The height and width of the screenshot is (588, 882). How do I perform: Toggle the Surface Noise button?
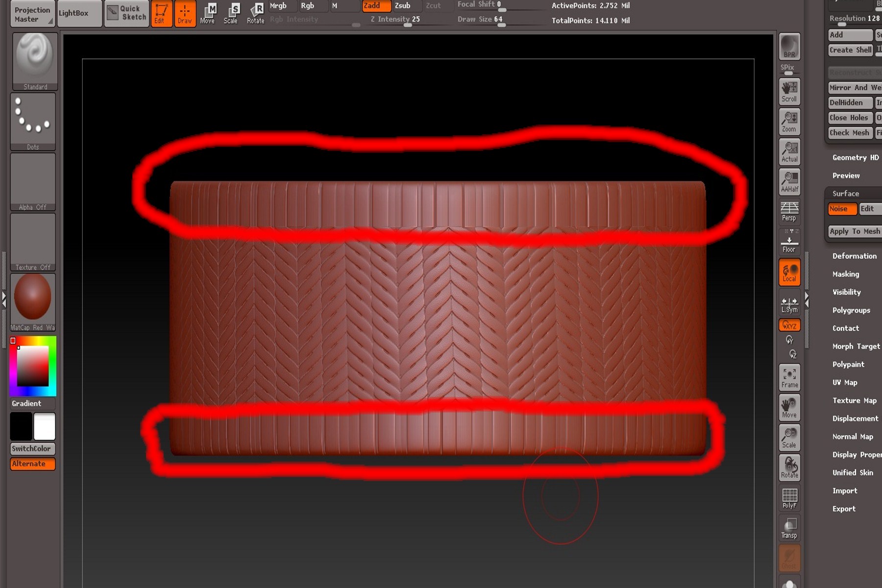842,209
